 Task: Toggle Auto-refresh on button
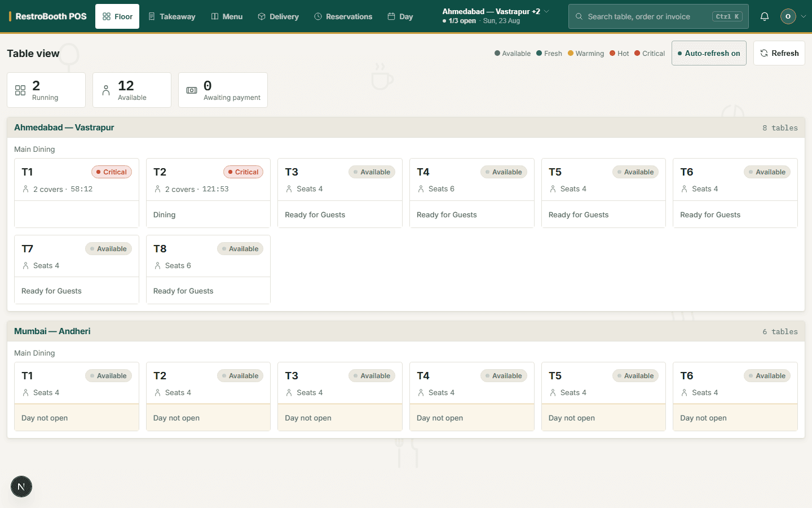click(x=709, y=53)
